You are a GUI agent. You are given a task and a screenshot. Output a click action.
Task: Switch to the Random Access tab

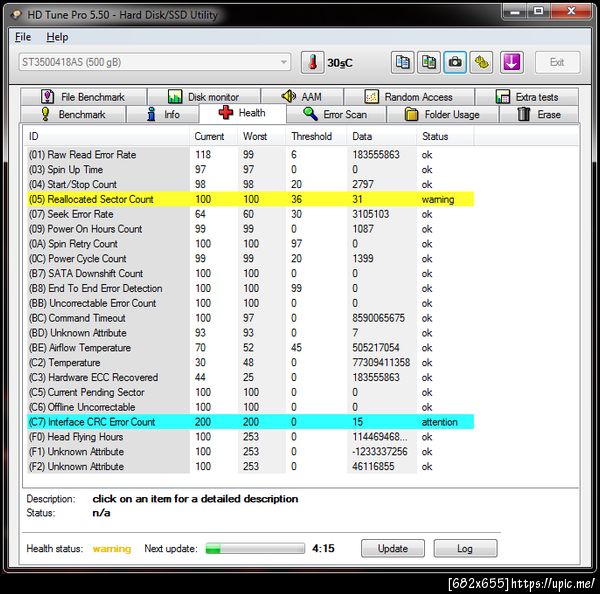pos(409,97)
